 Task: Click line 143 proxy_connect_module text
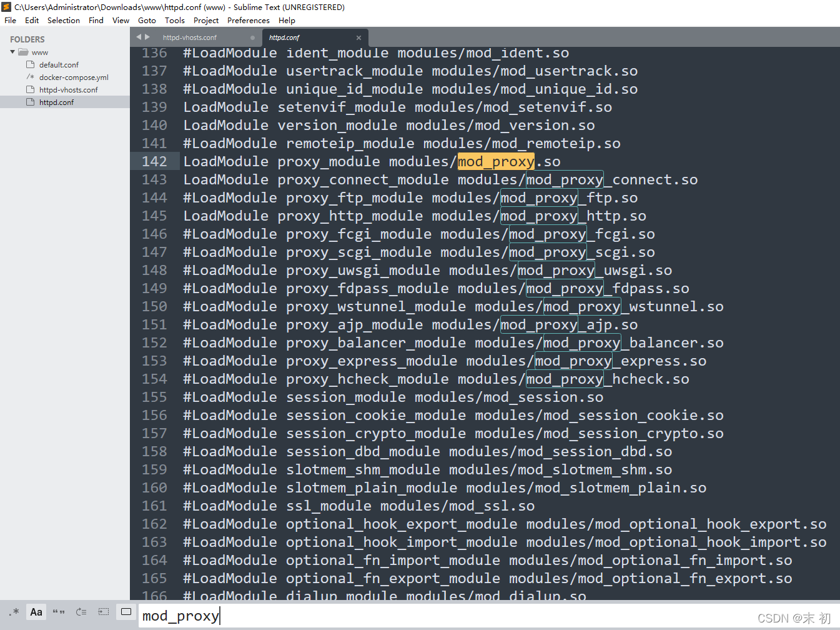point(363,180)
